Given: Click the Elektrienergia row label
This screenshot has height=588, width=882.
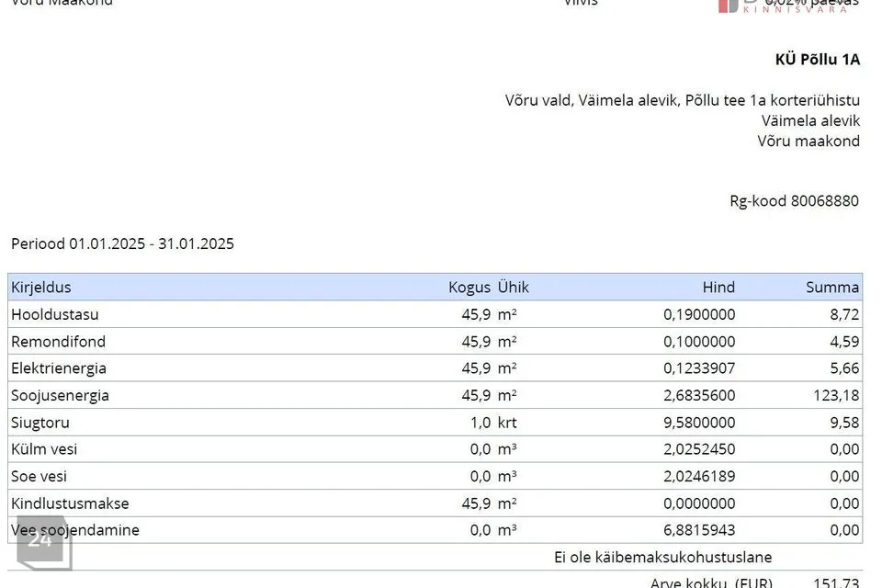Looking at the screenshot, I should tap(59, 368).
